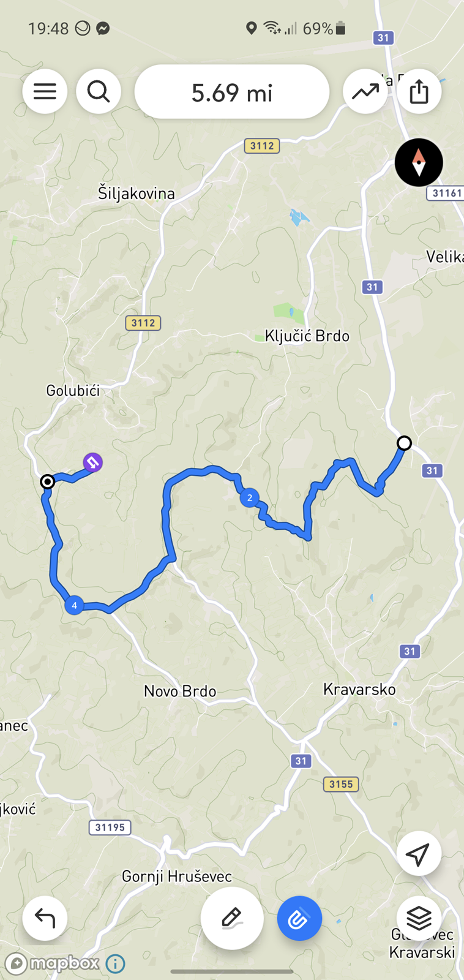The image size is (464, 980).
Task: Tap the search magnifier icon
Action: click(x=99, y=92)
